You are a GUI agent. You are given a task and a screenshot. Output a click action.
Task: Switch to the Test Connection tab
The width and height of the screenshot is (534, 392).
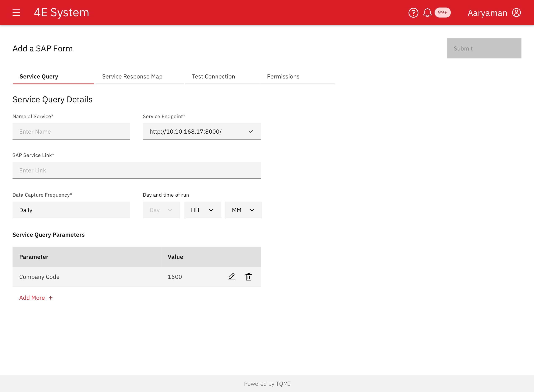213,77
